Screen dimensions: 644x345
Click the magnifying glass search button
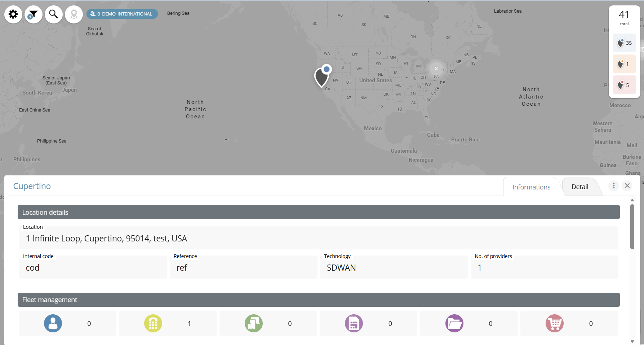(x=54, y=14)
